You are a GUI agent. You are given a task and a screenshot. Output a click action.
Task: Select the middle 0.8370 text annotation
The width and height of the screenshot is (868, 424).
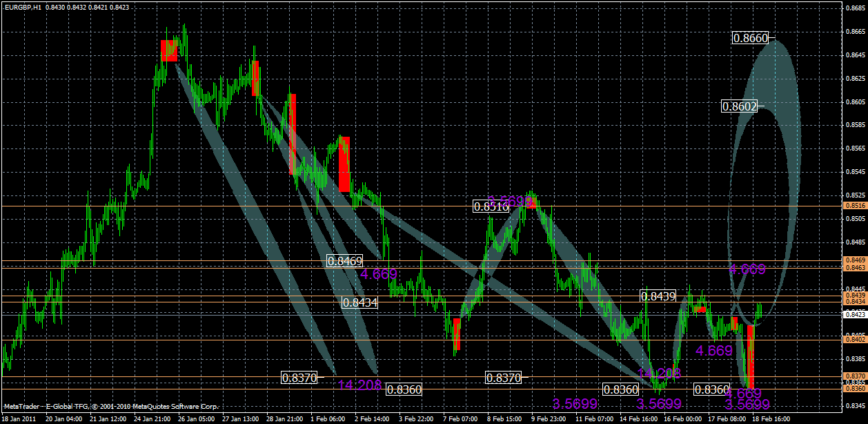click(504, 376)
